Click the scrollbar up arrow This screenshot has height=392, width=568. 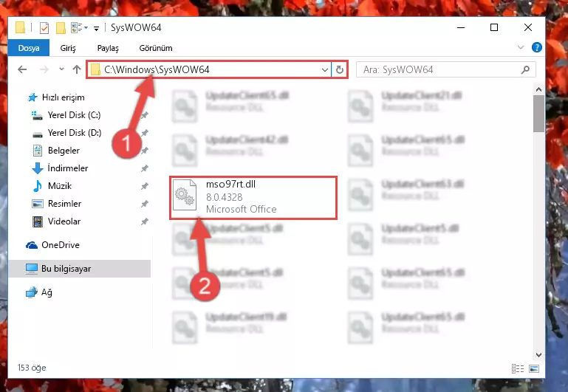click(538, 89)
